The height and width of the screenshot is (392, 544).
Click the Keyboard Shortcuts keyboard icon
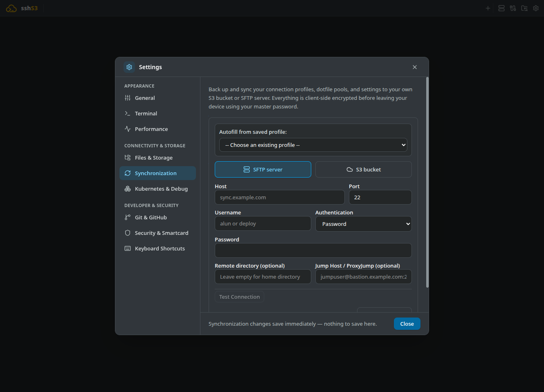[x=128, y=248]
